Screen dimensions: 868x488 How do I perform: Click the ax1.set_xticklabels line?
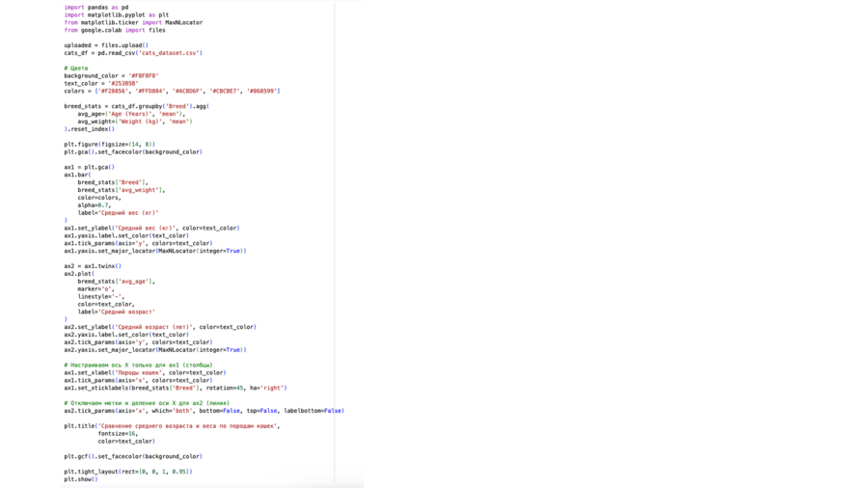[176, 389]
